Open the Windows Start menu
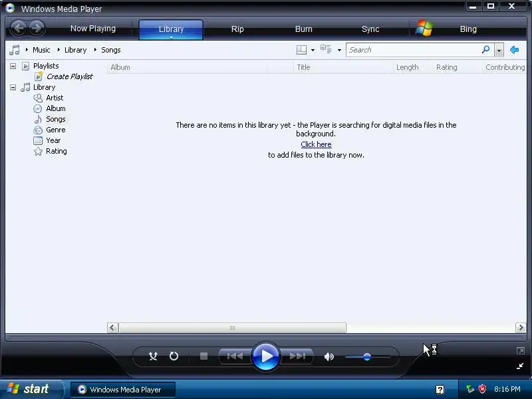Screen dimensions: 532x399 [x=31, y=389]
